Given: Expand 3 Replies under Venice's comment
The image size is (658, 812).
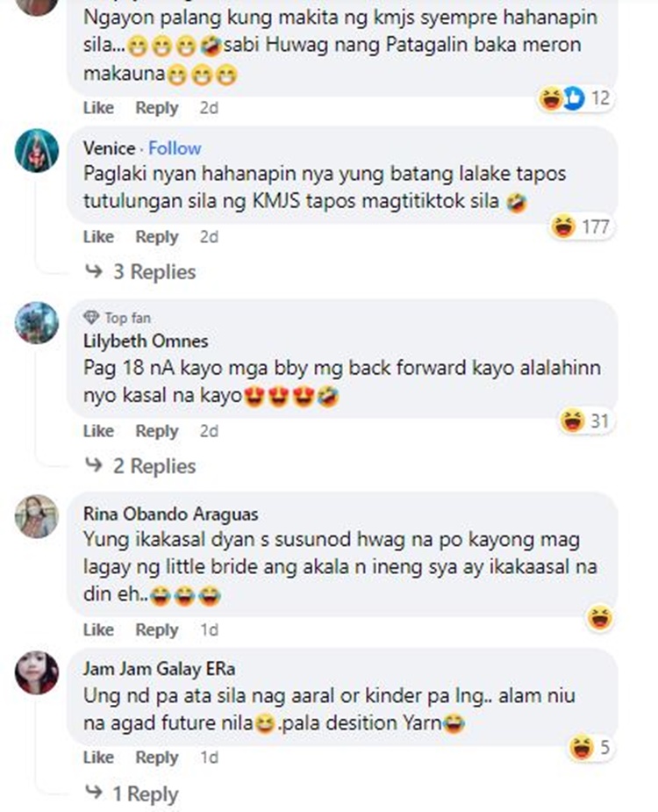Looking at the screenshot, I should click(x=140, y=272).
